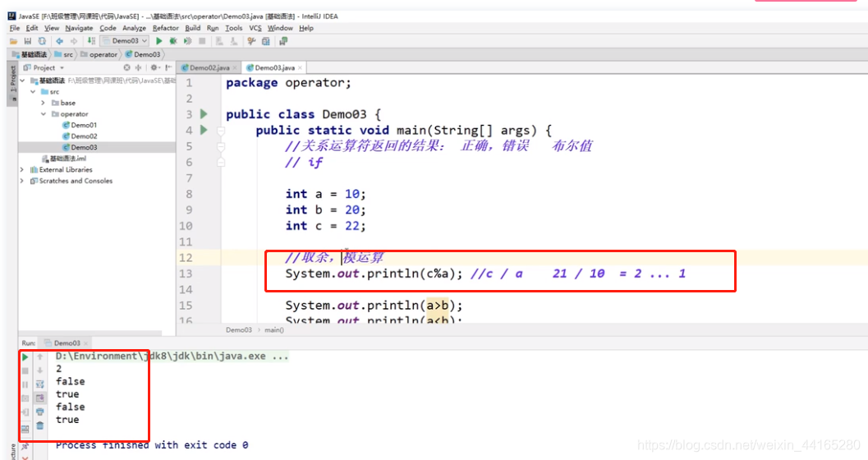Open Project panel gear settings
Image resolution: width=868 pixels, height=460 pixels.
(x=154, y=67)
